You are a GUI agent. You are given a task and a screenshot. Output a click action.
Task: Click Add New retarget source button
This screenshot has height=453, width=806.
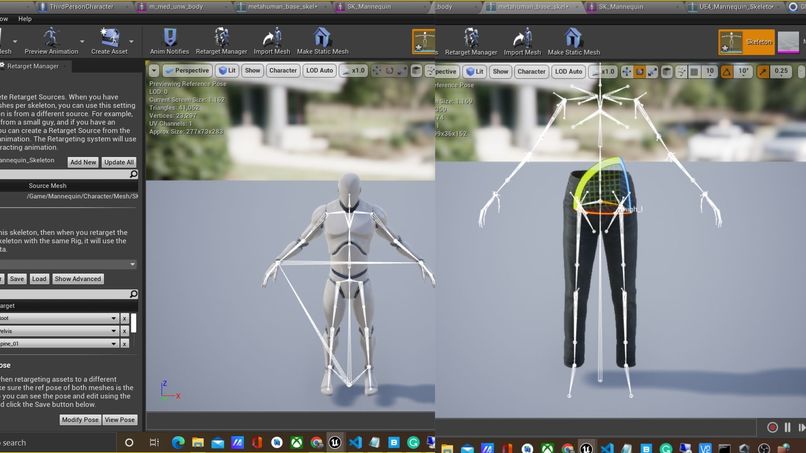83,162
